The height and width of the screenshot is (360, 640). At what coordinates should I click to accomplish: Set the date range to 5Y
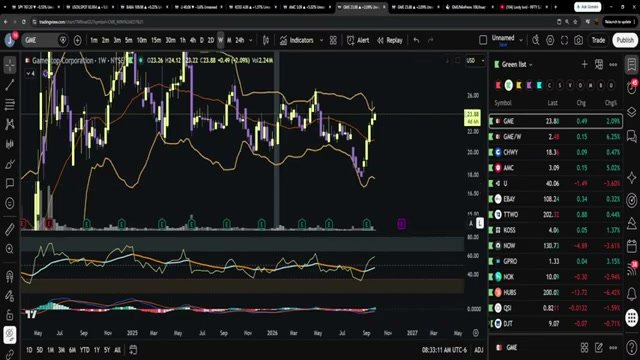coord(107,350)
